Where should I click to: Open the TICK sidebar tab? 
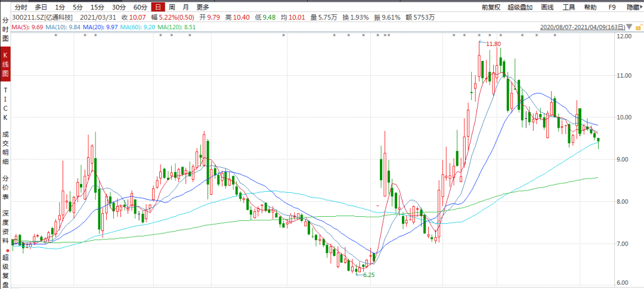(x=5, y=103)
